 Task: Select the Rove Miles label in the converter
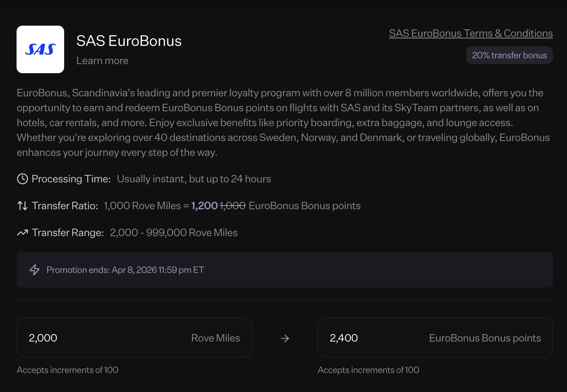pos(215,338)
